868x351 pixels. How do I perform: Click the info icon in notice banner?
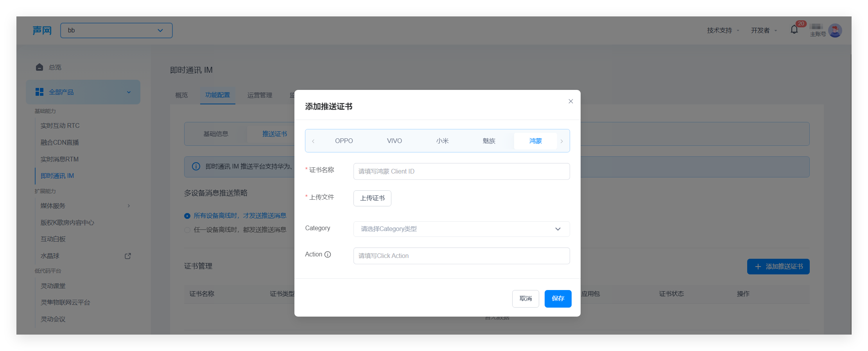tap(196, 167)
